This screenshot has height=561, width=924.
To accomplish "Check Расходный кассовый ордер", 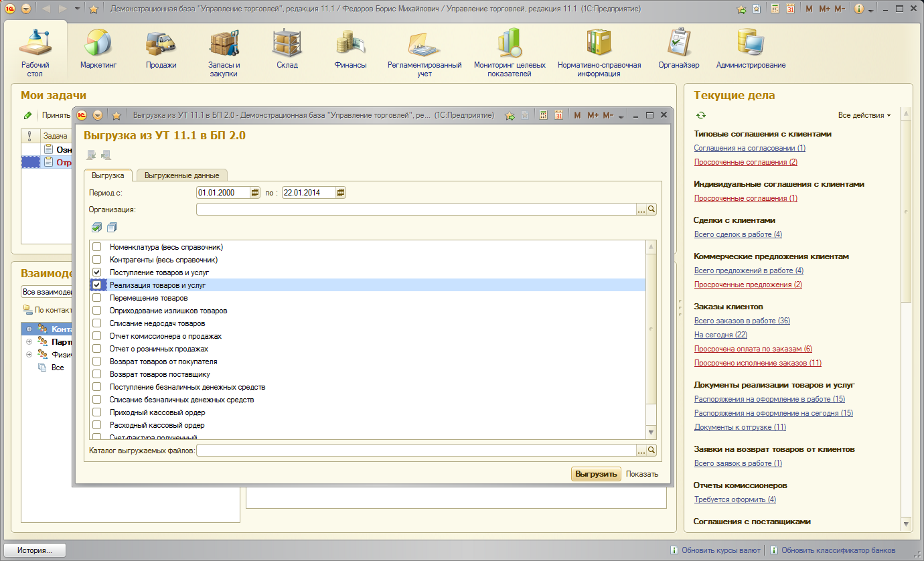I will click(96, 425).
